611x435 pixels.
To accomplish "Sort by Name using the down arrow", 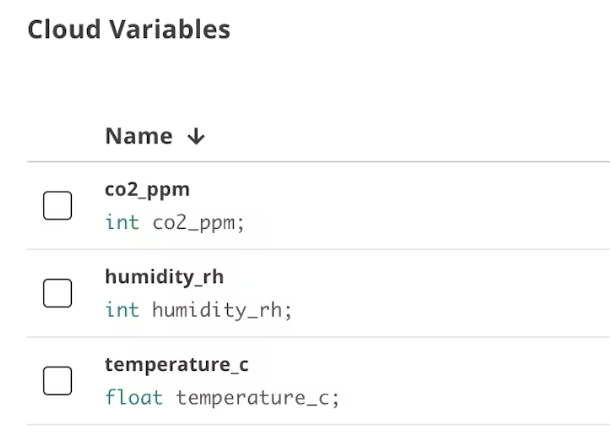I will (x=196, y=137).
